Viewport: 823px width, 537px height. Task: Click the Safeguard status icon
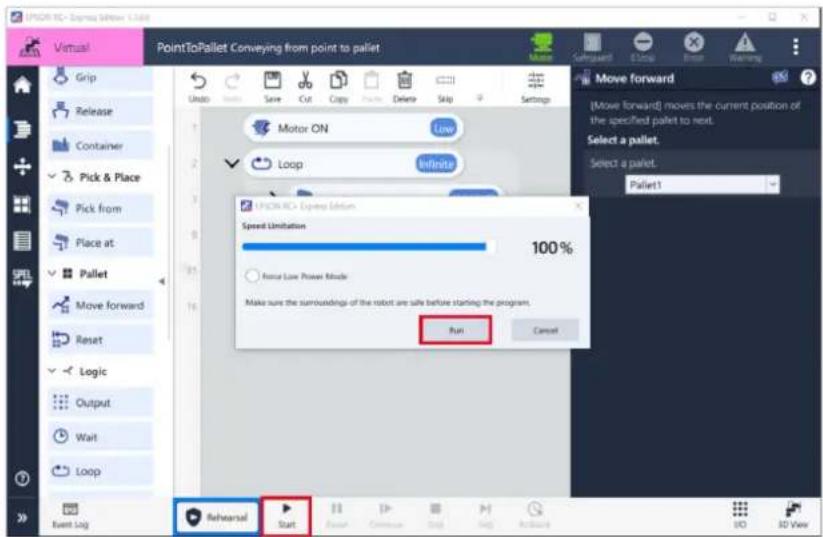point(592,47)
